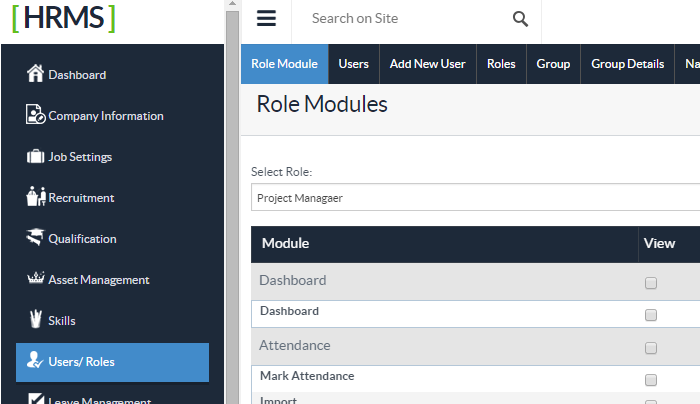
Task: Click the Job Settings briefcase icon
Action: point(35,156)
